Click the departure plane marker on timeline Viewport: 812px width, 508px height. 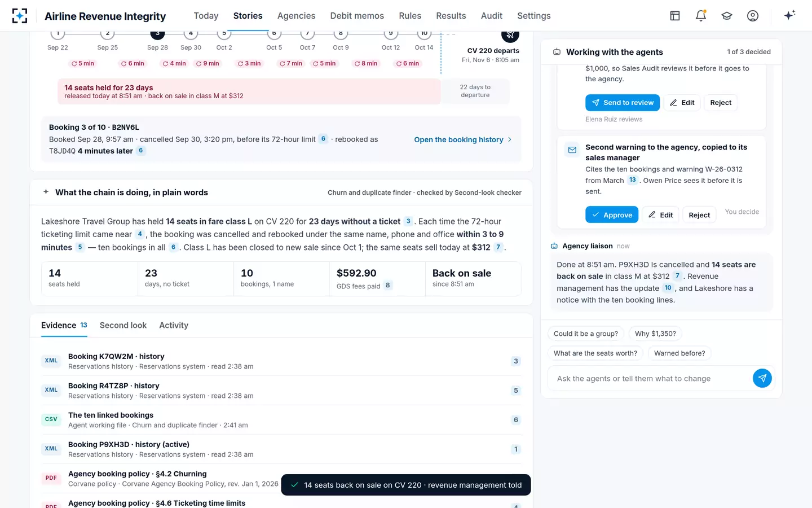(x=510, y=35)
